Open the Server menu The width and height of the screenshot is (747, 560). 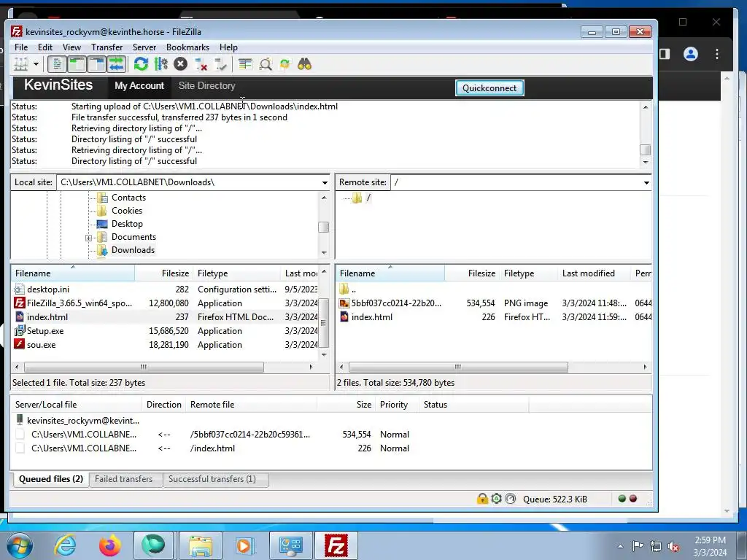(x=144, y=47)
